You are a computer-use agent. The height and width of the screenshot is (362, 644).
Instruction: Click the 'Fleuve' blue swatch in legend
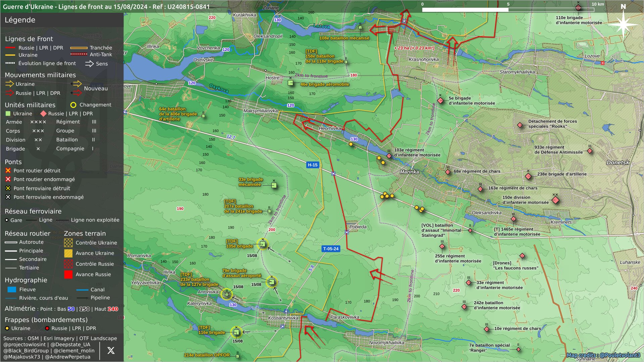12,290
